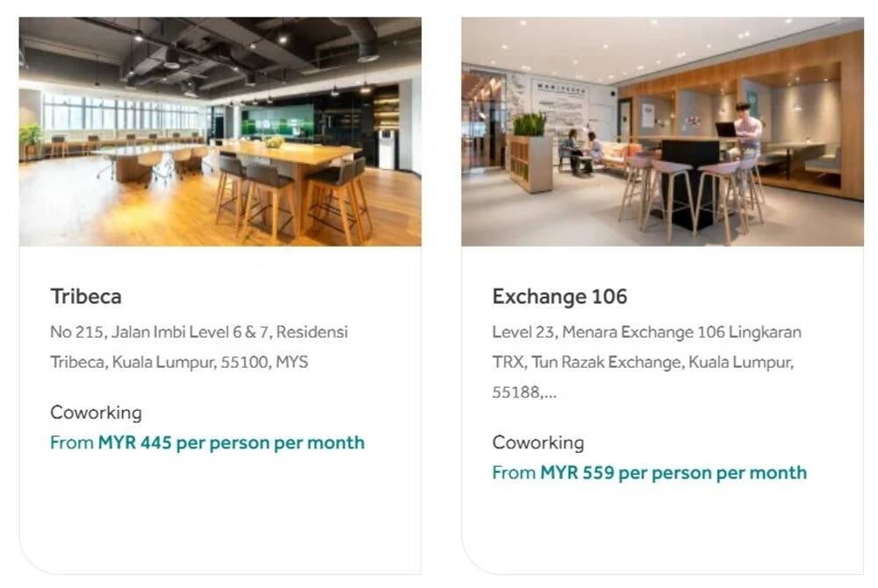Open the MYR 445 per person price link
The height and width of the screenshot is (588, 878).
click(231, 442)
